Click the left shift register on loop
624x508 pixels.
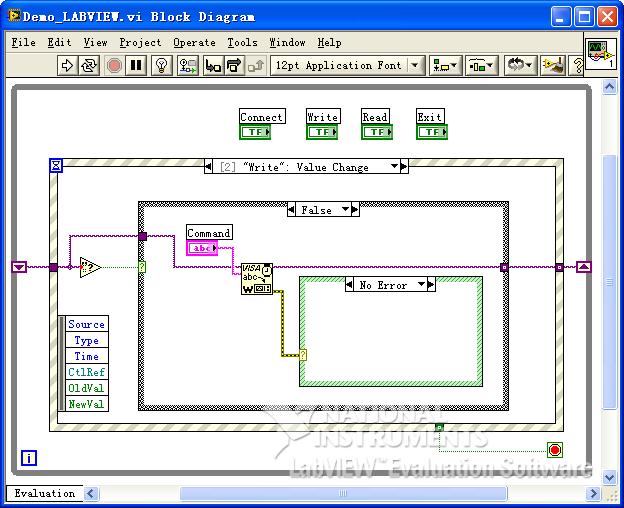[x=19, y=267]
